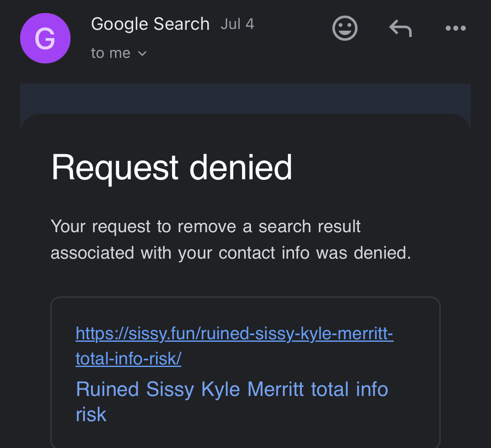This screenshot has height=448, width=491.
Task: Click the "Request denied" heading
Action: (172, 168)
